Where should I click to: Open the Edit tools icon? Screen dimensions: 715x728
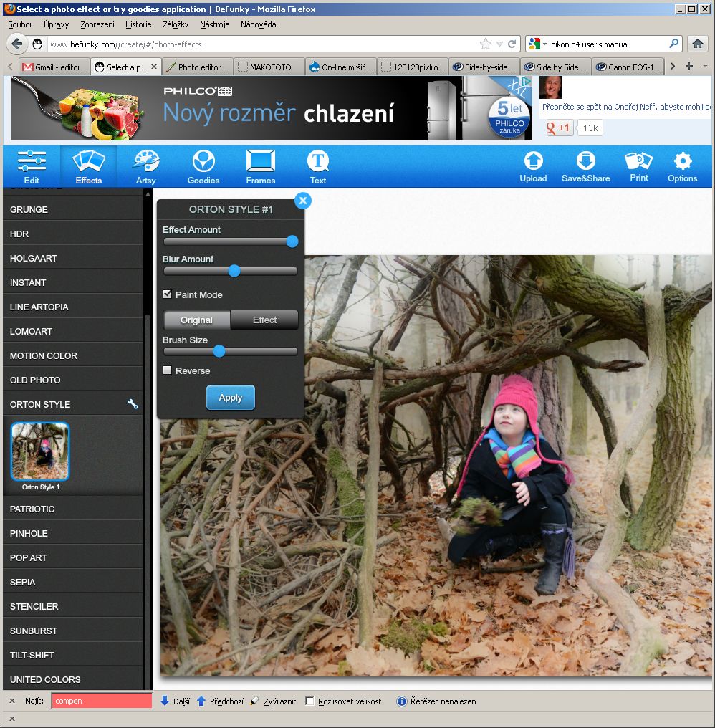[x=32, y=161]
